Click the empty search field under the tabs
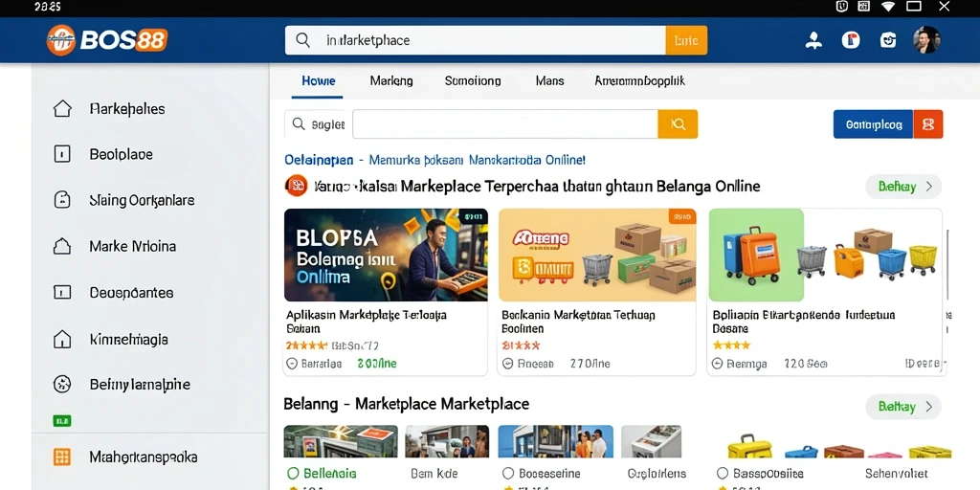The width and height of the screenshot is (980, 490). tap(505, 123)
